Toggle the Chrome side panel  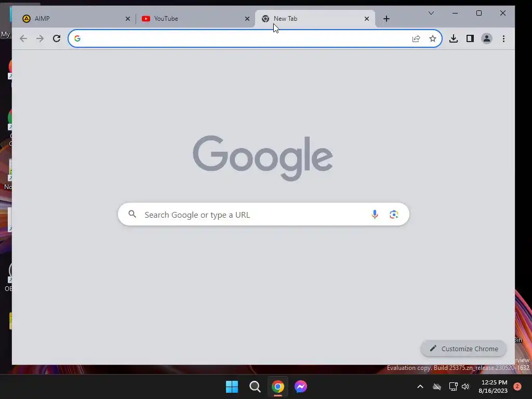point(470,38)
